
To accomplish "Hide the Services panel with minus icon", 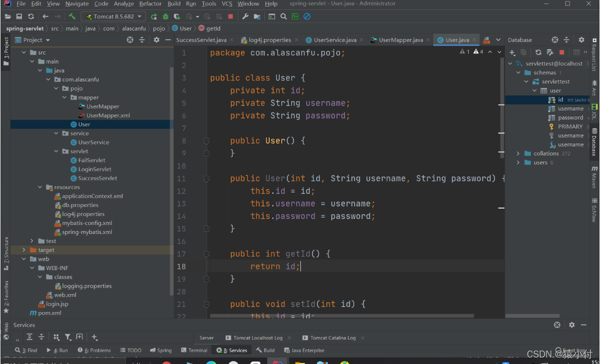I will (x=583, y=324).
